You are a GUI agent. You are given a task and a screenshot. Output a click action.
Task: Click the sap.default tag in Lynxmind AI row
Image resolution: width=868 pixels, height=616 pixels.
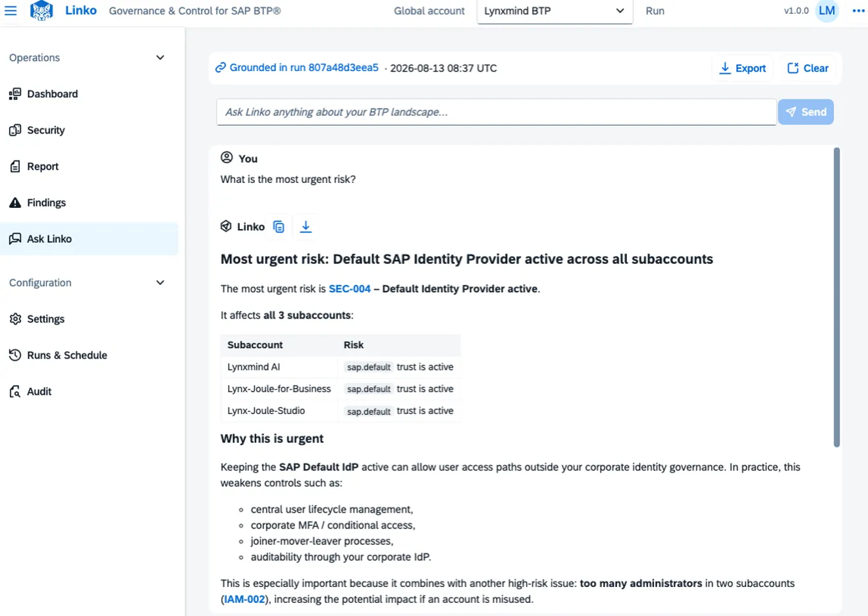click(369, 367)
